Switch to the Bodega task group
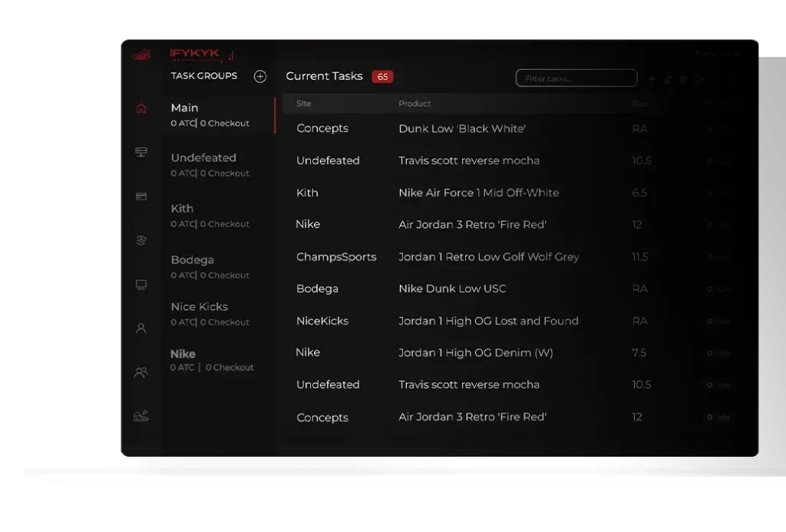Screen dimensions: 786x532 pos(210,266)
